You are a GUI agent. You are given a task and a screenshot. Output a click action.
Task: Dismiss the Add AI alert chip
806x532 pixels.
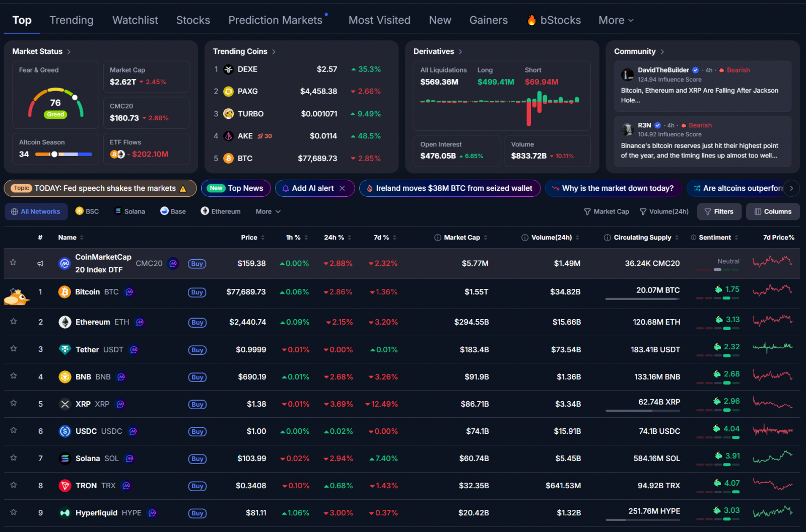[343, 188]
